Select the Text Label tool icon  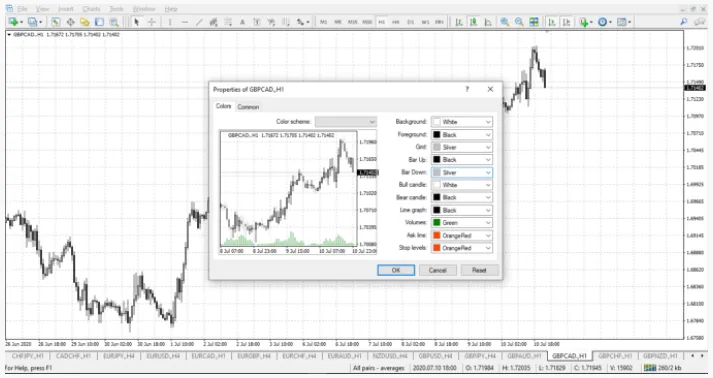(257, 22)
